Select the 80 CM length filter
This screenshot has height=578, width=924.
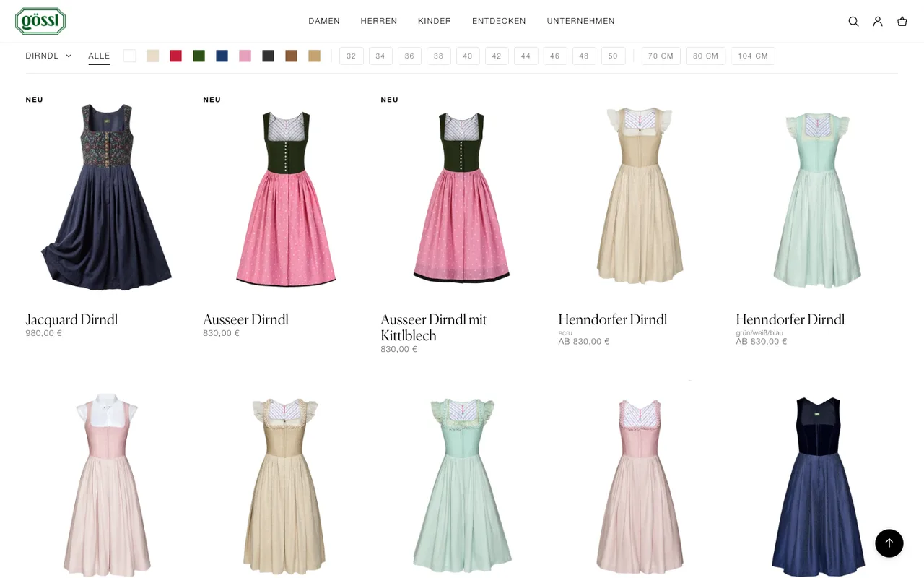coord(706,56)
